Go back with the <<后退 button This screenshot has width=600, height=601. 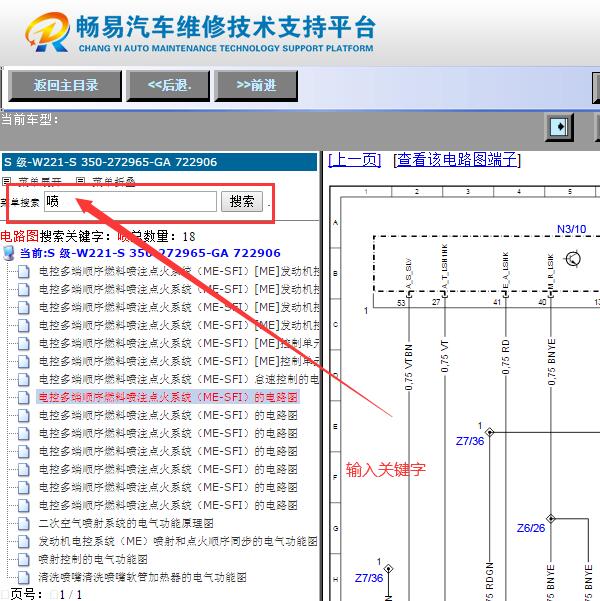(x=168, y=85)
